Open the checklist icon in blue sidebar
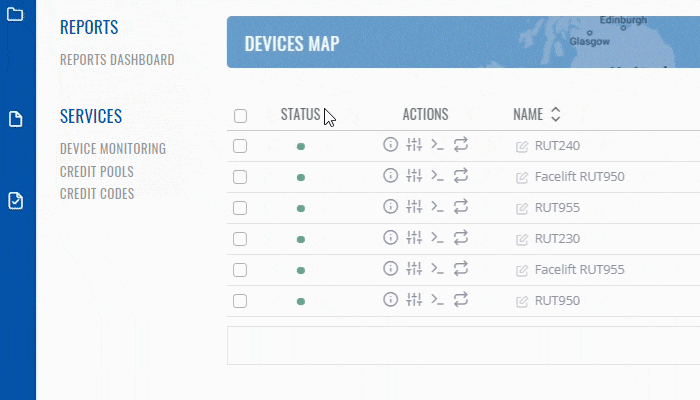The width and height of the screenshot is (700, 400). click(16, 201)
